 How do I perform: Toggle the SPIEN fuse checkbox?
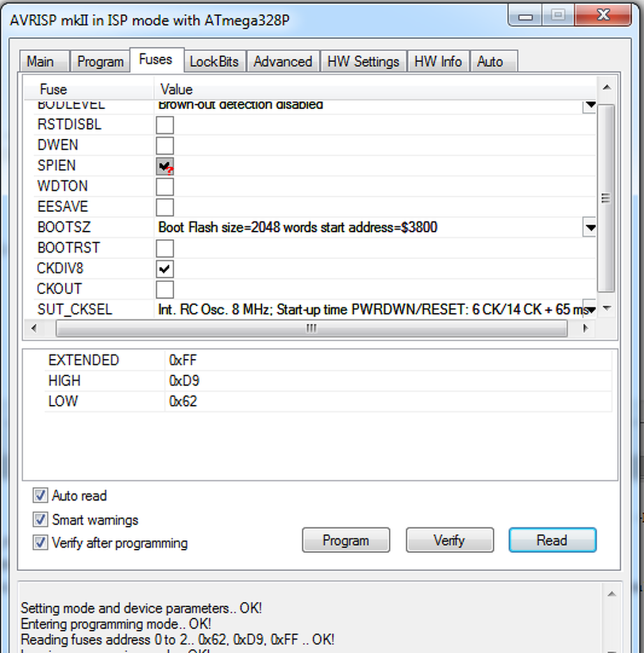point(165,166)
